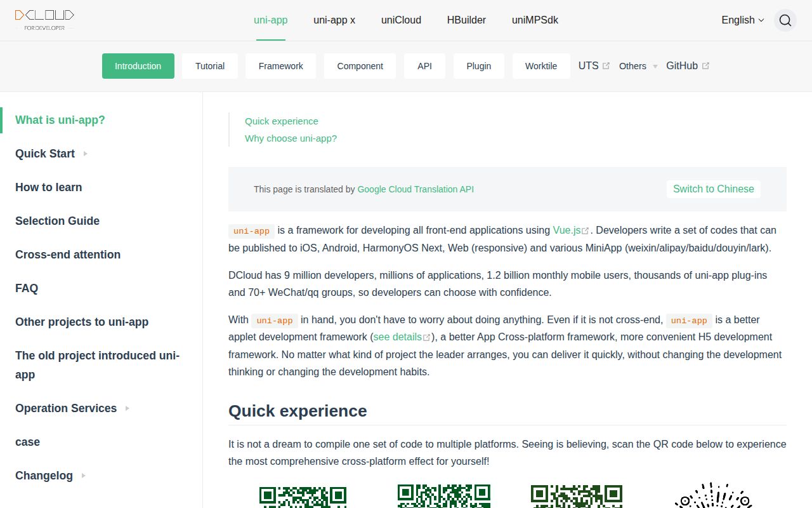Open FAQ sidebar item
Image resolution: width=812 pixels, height=508 pixels.
(x=27, y=288)
